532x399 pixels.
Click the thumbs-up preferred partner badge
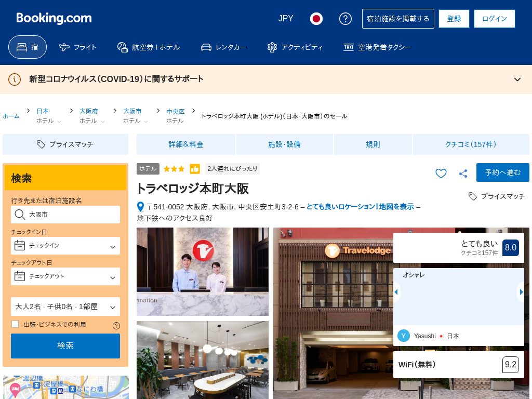[195, 169]
